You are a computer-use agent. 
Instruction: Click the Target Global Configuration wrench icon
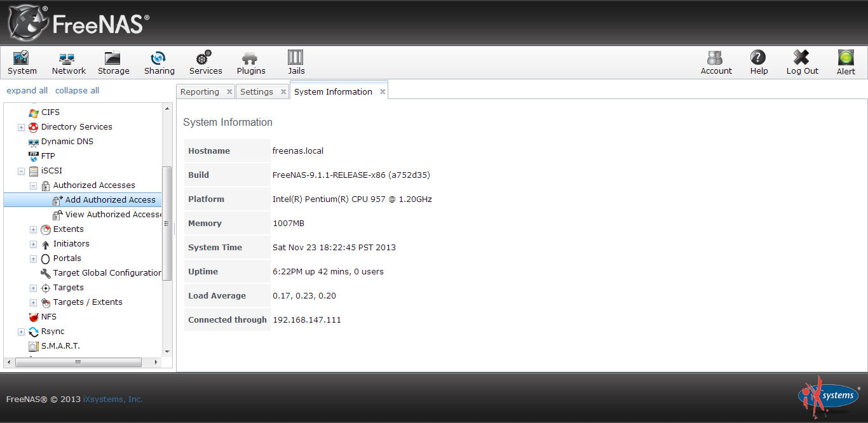pos(46,273)
